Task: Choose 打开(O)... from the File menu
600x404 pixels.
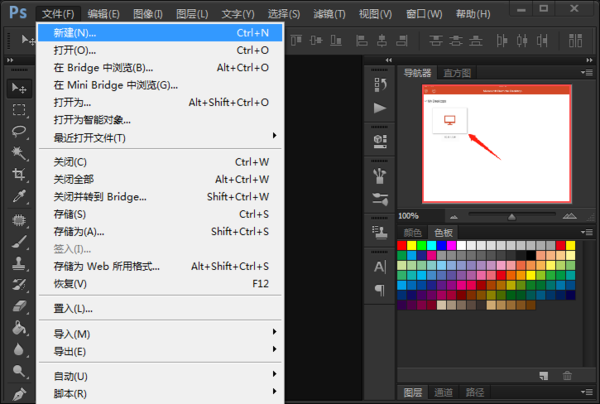Action: click(160, 50)
